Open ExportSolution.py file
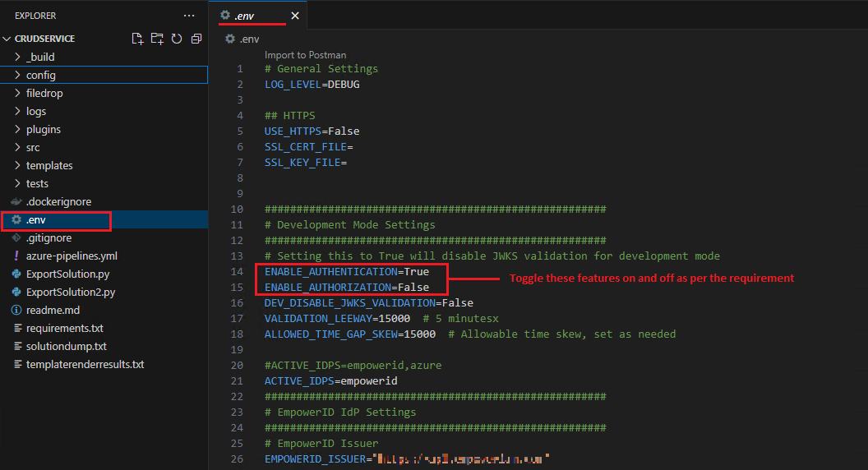 click(67, 274)
